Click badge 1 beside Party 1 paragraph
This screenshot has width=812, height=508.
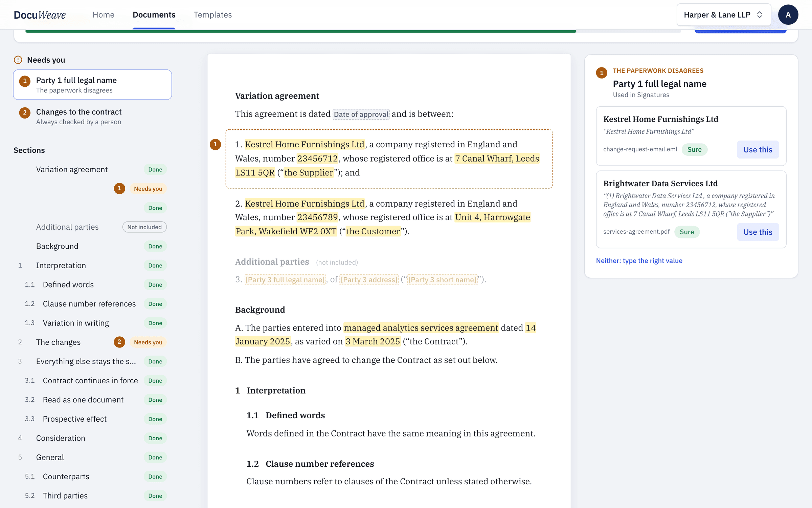pos(215,145)
